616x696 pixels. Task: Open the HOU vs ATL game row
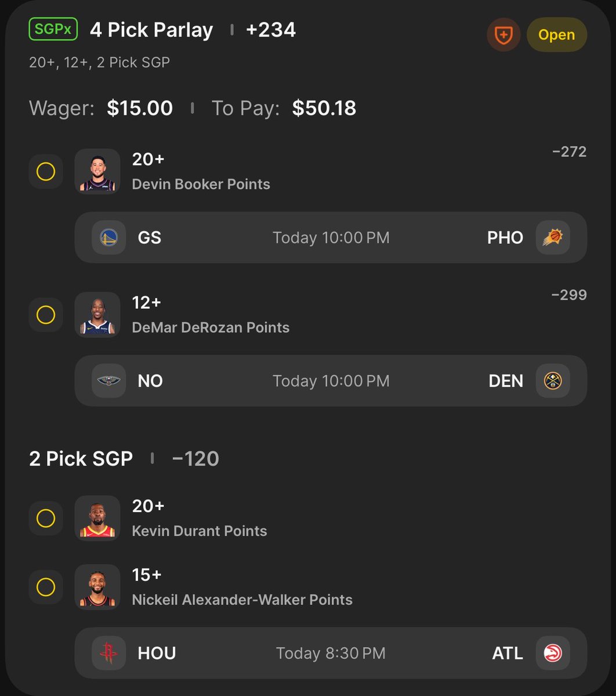(331, 653)
